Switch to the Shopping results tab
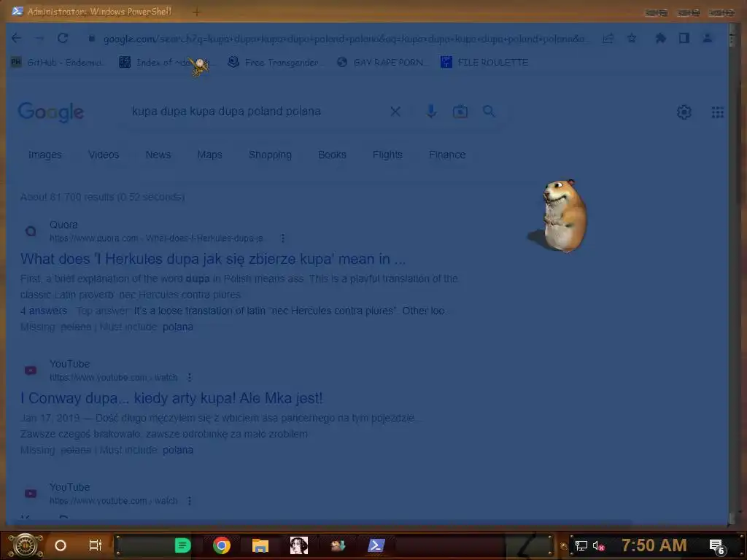This screenshot has width=747, height=560. pos(270,155)
